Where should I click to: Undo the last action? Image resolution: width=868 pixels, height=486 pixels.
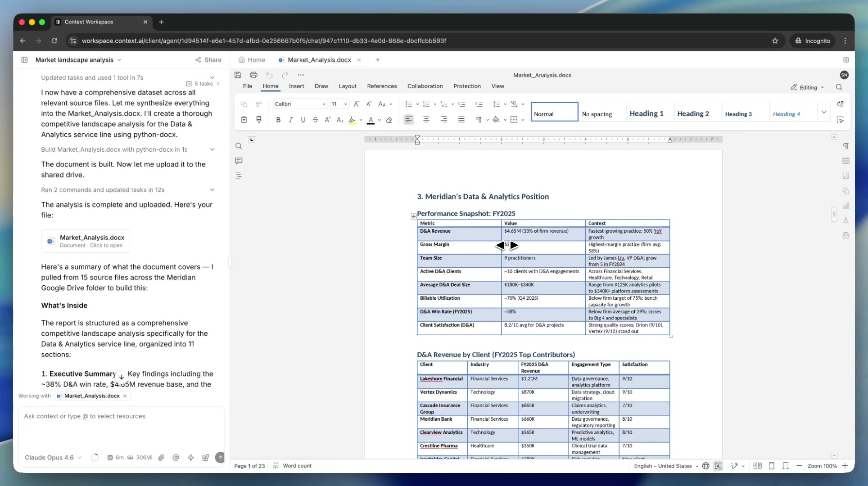[269, 75]
